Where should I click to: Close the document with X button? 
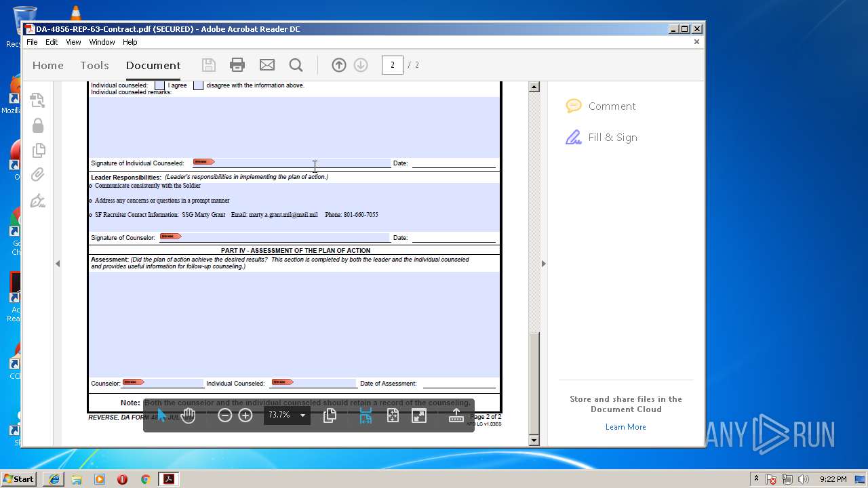[696, 42]
